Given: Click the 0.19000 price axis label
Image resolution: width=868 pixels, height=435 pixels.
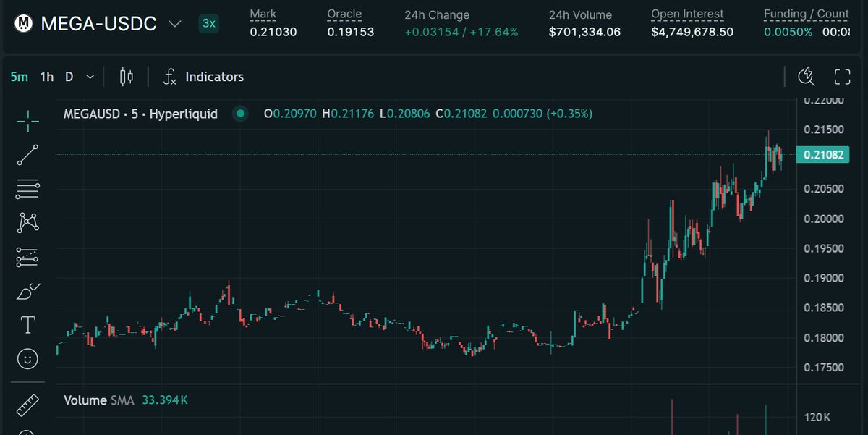Looking at the screenshot, I should [x=822, y=278].
